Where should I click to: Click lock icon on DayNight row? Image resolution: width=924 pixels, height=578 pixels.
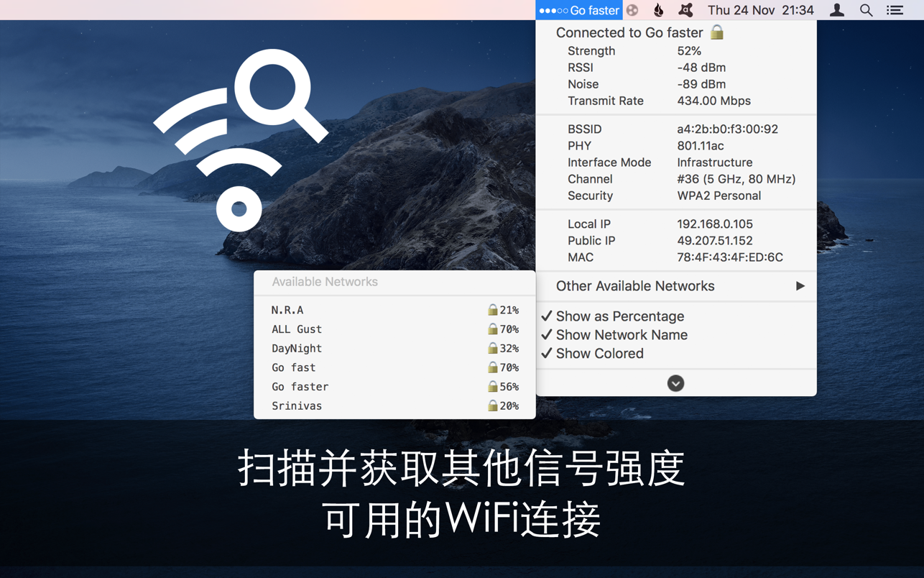point(492,348)
